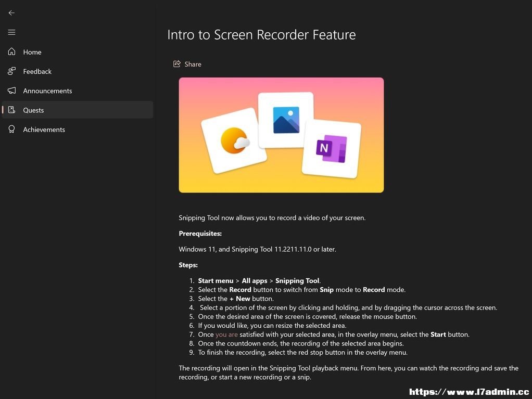This screenshot has width=532, height=399.
Task: Click step 4 "Select a portion of the screen"
Action: click(243, 308)
